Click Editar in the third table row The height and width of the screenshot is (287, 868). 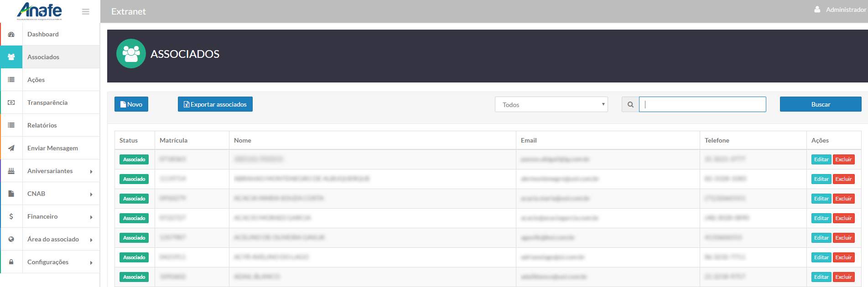point(821,199)
